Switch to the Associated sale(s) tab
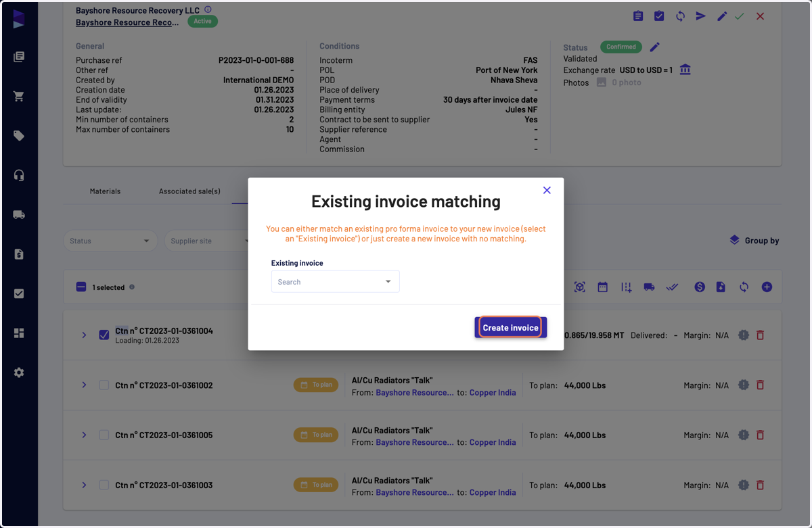The height and width of the screenshot is (528, 812). [189, 191]
